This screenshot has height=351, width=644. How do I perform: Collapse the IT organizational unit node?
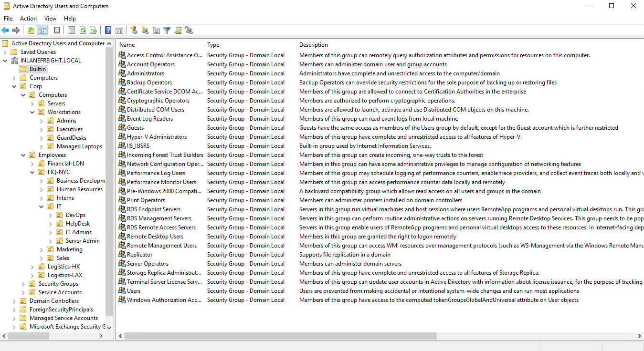coord(42,206)
